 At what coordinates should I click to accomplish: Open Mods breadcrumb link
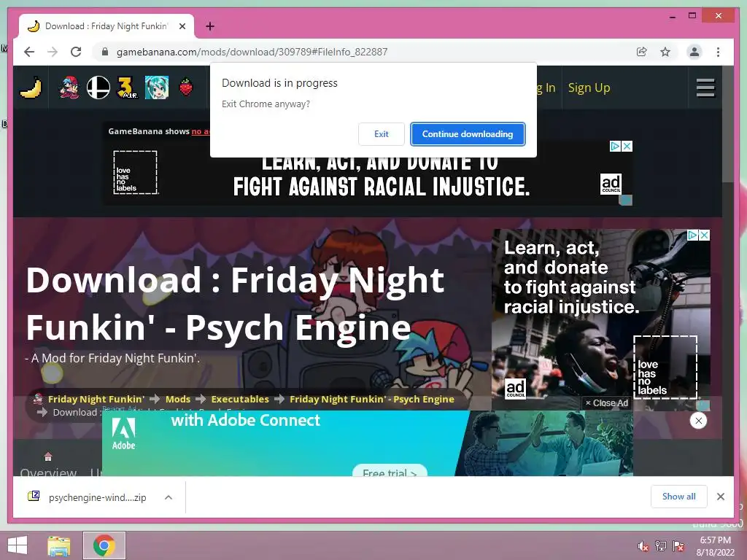tap(178, 399)
